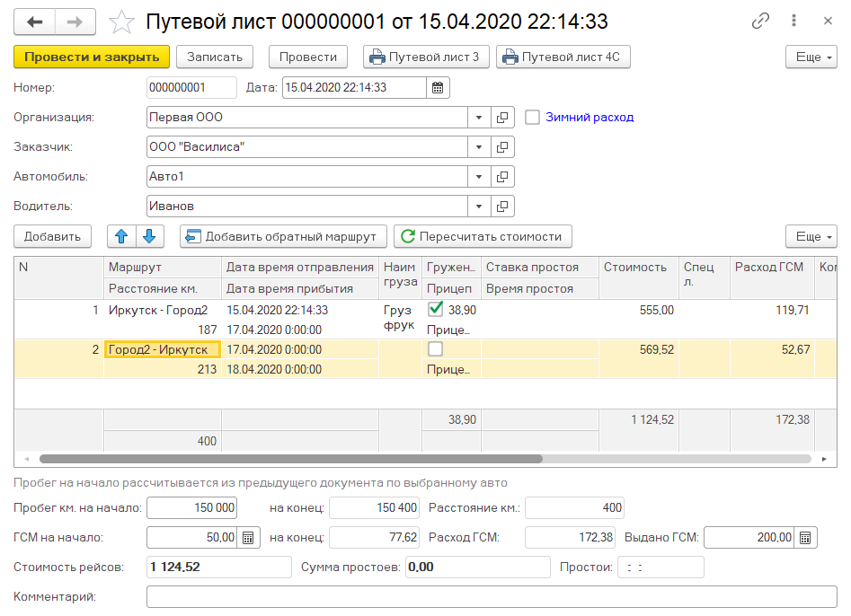
Task: Click Пересчитать стоимости button
Action: (x=483, y=236)
